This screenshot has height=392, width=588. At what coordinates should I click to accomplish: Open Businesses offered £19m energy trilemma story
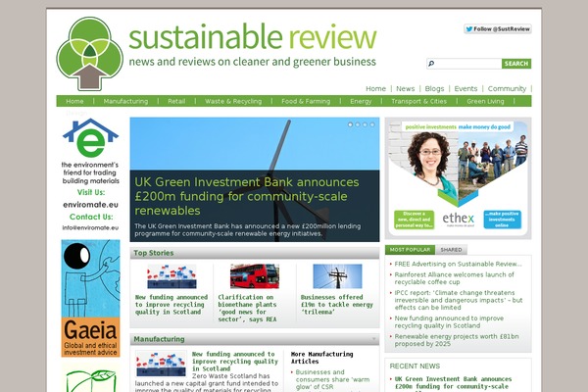coord(337,304)
